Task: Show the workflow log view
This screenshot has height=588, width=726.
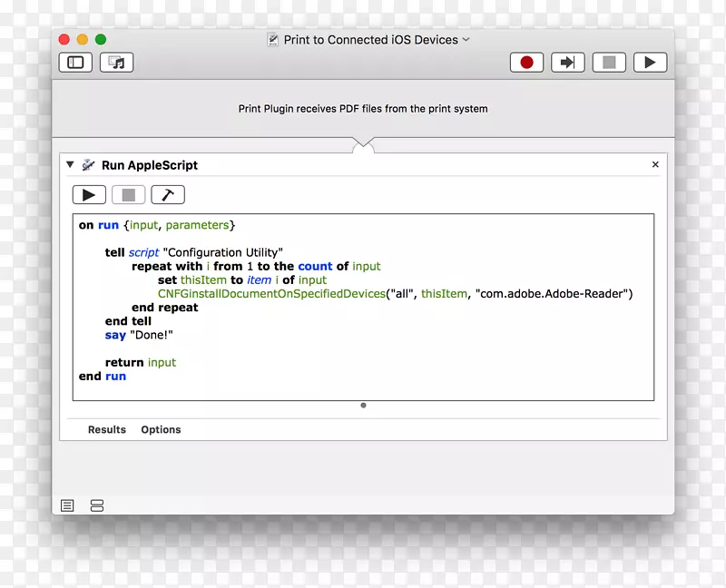Action: tap(67, 505)
